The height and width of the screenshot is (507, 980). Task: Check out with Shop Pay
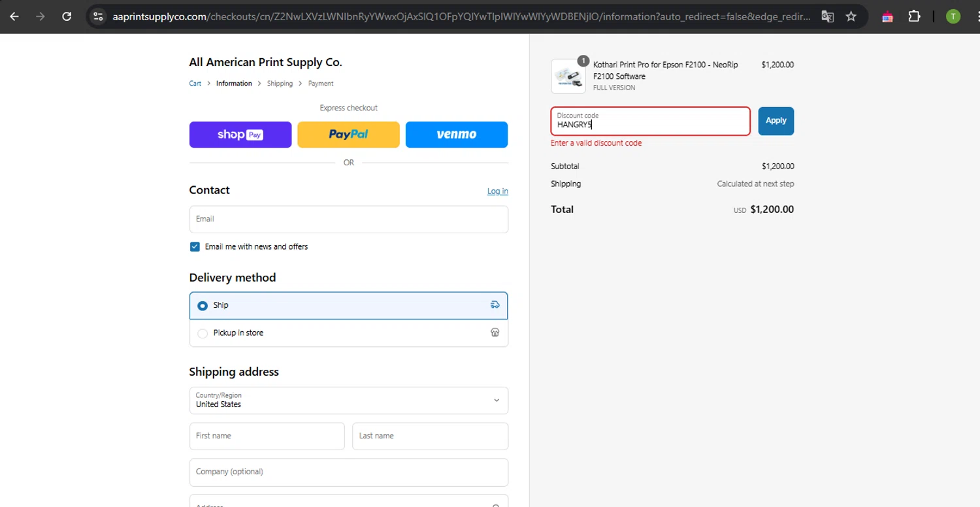tap(240, 135)
